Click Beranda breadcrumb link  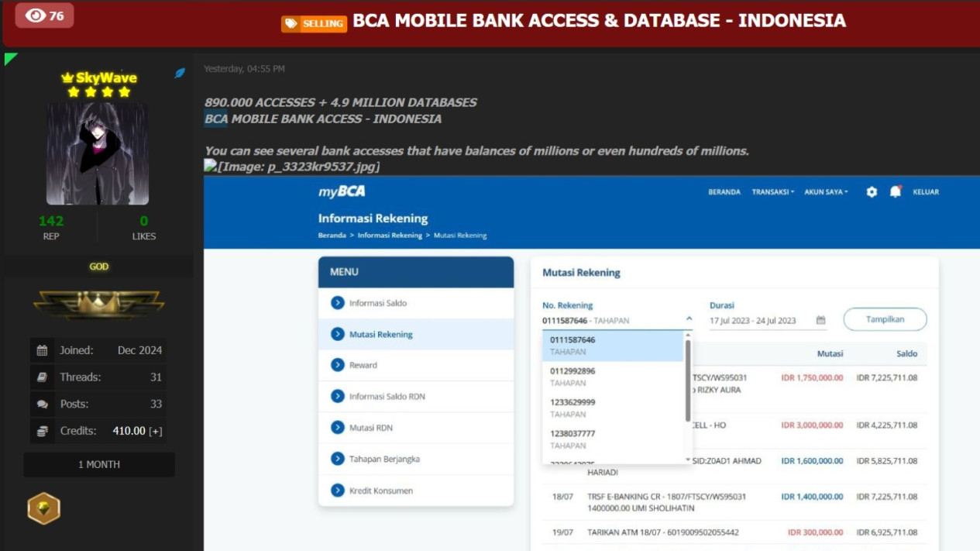332,235
